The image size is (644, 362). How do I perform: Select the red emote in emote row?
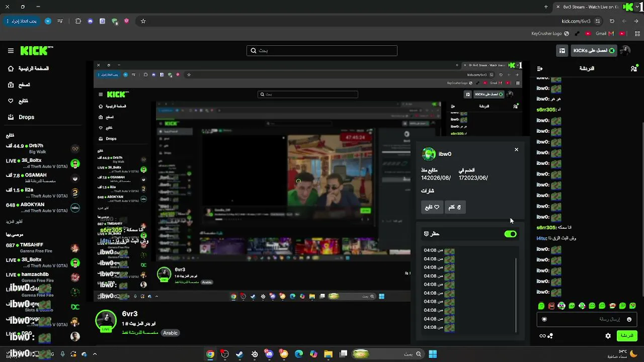pos(551,306)
